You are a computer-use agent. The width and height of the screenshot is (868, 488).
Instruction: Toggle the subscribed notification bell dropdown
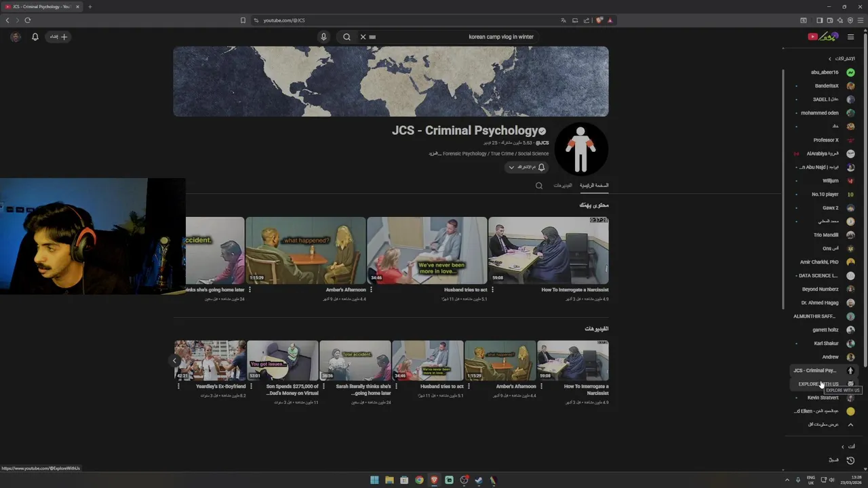(527, 167)
